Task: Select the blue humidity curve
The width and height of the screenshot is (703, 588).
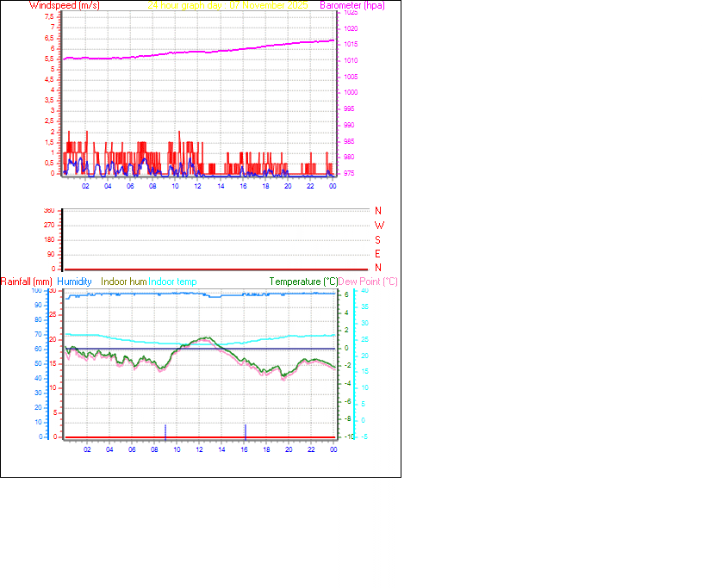Action: 172,293
